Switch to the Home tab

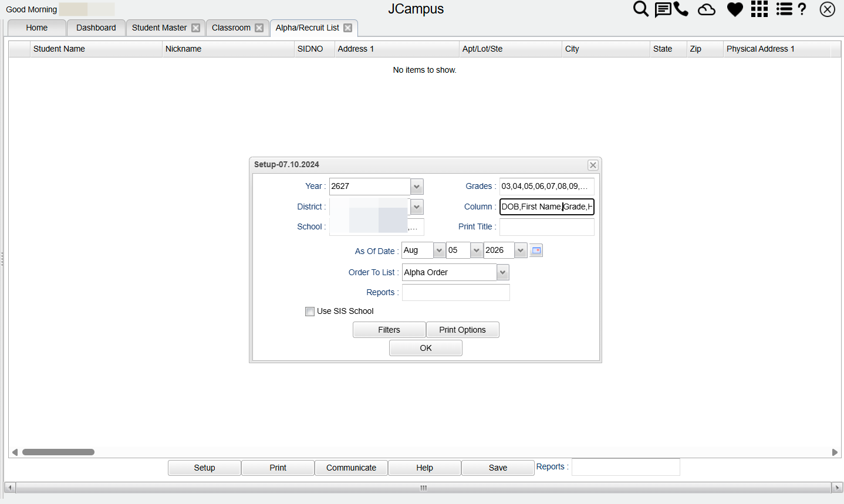pos(37,28)
